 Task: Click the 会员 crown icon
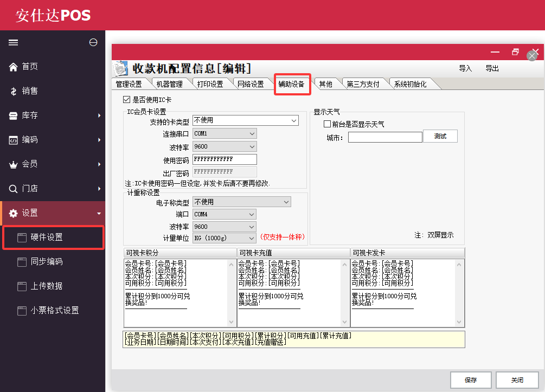(x=13, y=165)
